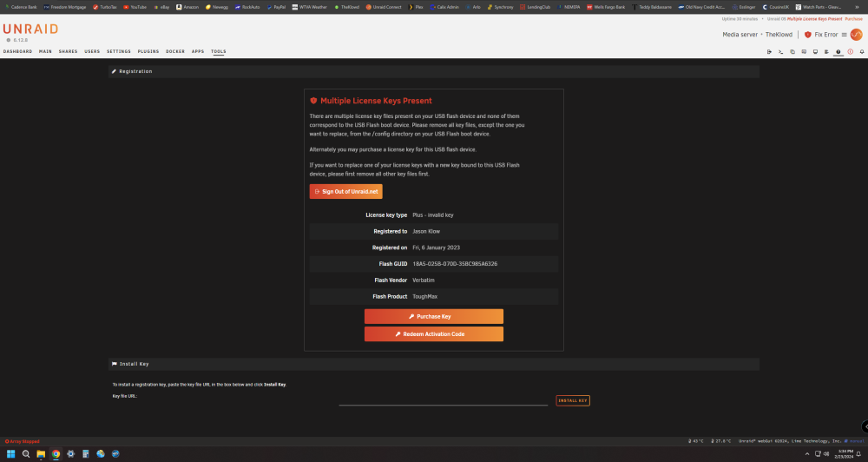Switch to the Main tab
Viewport: 868px width, 462px height.
(45, 51)
